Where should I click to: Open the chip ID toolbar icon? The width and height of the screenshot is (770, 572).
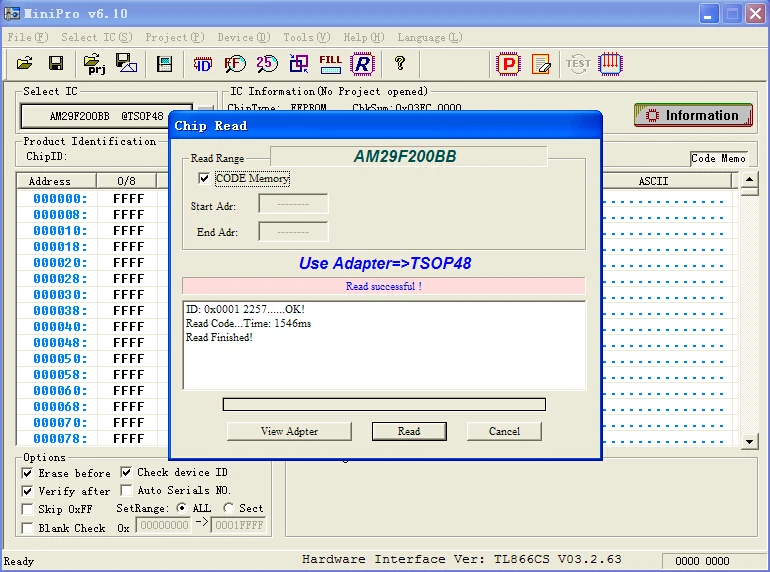point(202,64)
